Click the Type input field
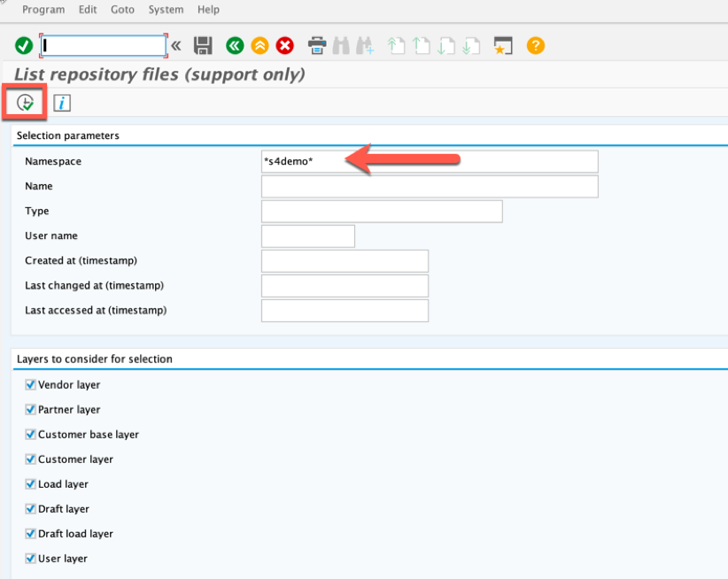The image size is (728, 579). click(382, 211)
